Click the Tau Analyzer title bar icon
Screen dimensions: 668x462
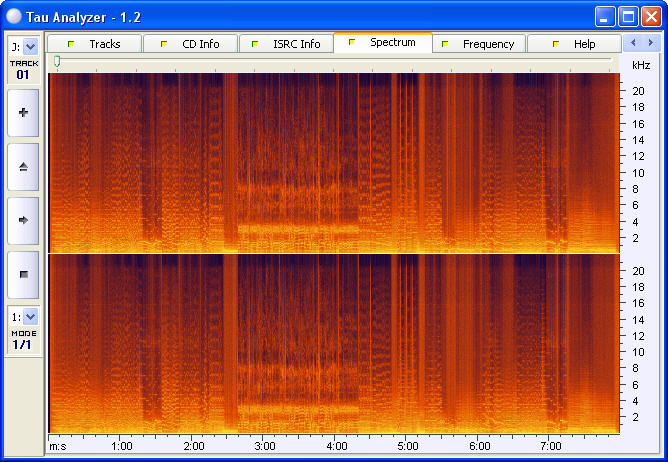coord(15,16)
